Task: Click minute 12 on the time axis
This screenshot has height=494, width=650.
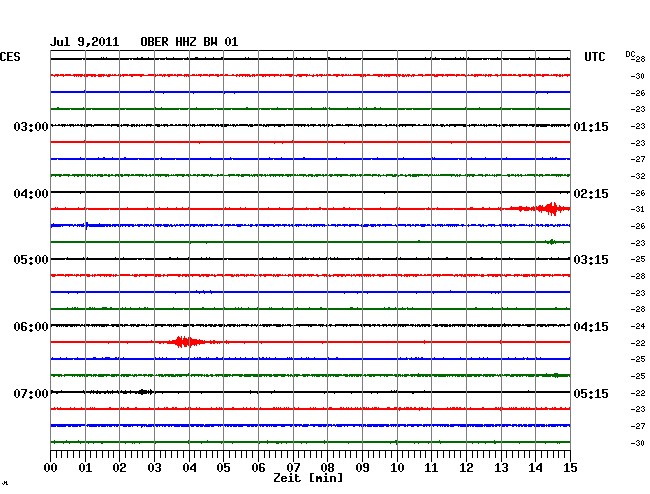Action: (466, 468)
